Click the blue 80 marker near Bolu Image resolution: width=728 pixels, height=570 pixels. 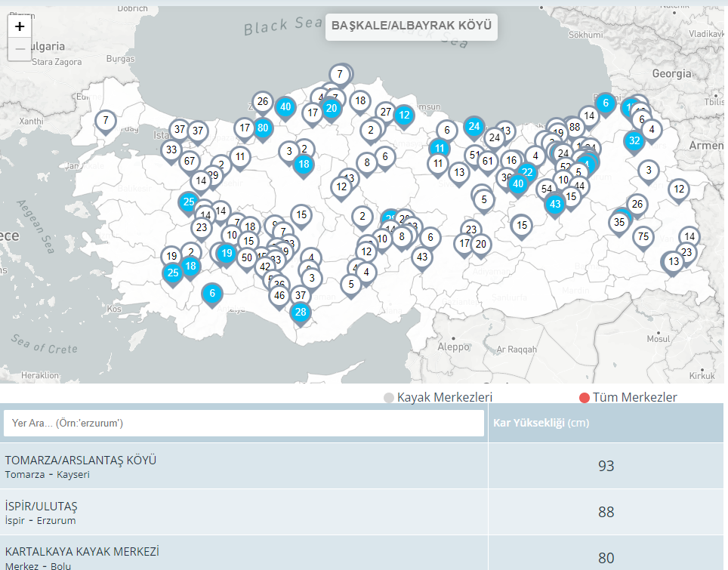(263, 128)
